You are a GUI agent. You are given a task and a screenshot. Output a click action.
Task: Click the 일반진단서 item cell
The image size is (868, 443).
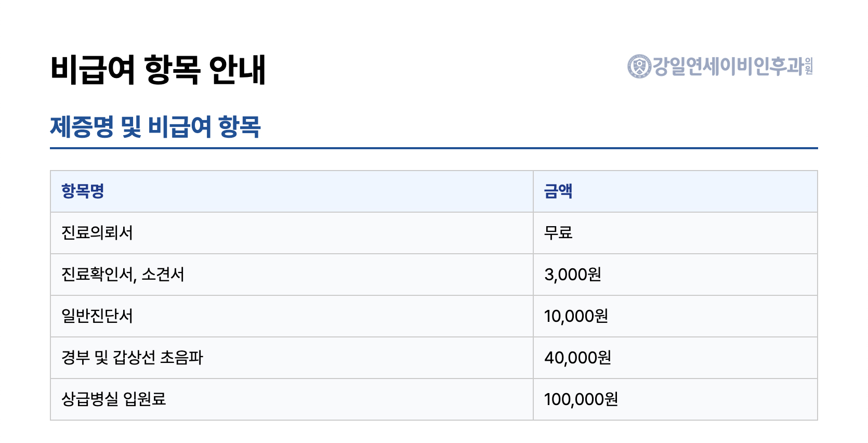(97, 316)
